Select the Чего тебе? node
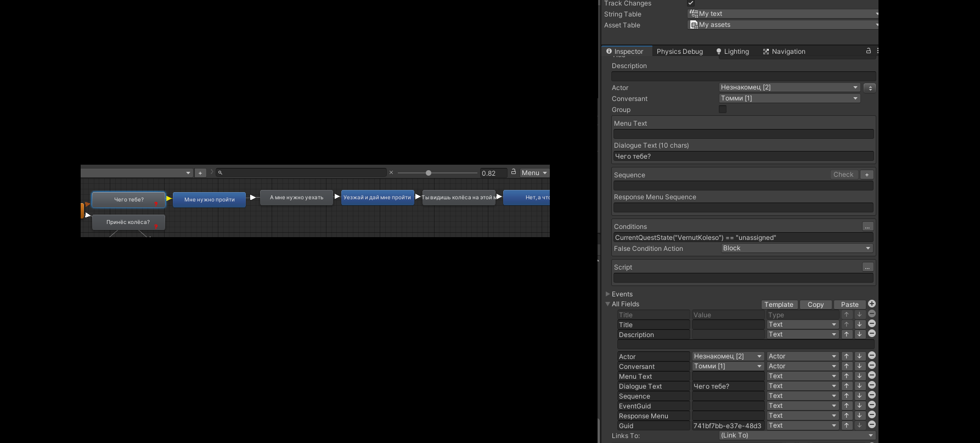This screenshot has width=980, height=443. point(128,200)
